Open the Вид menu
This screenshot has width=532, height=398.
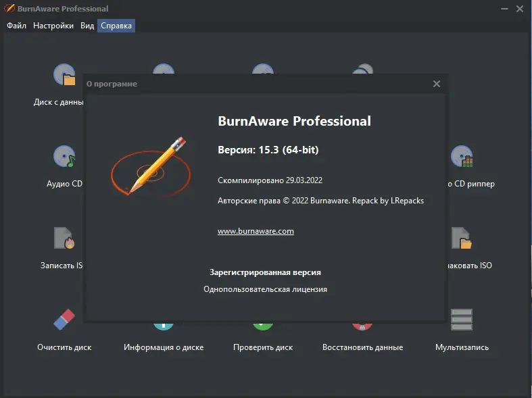[x=87, y=26]
